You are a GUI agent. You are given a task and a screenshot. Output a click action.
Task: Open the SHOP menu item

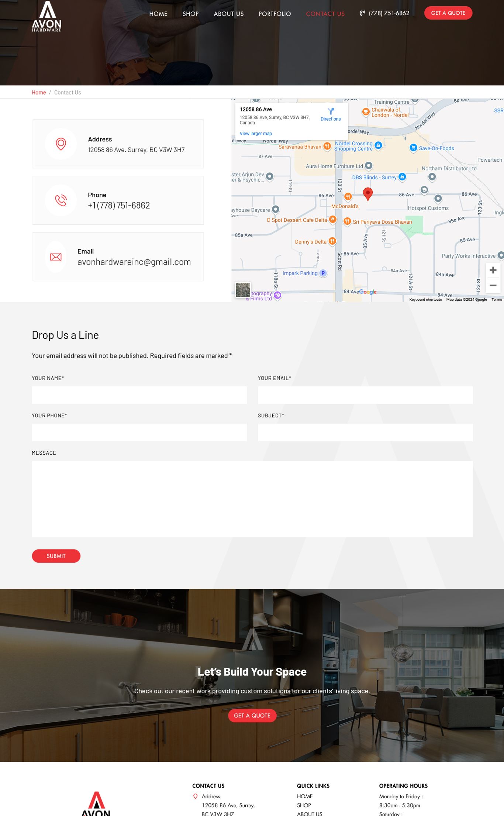[190, 14]
